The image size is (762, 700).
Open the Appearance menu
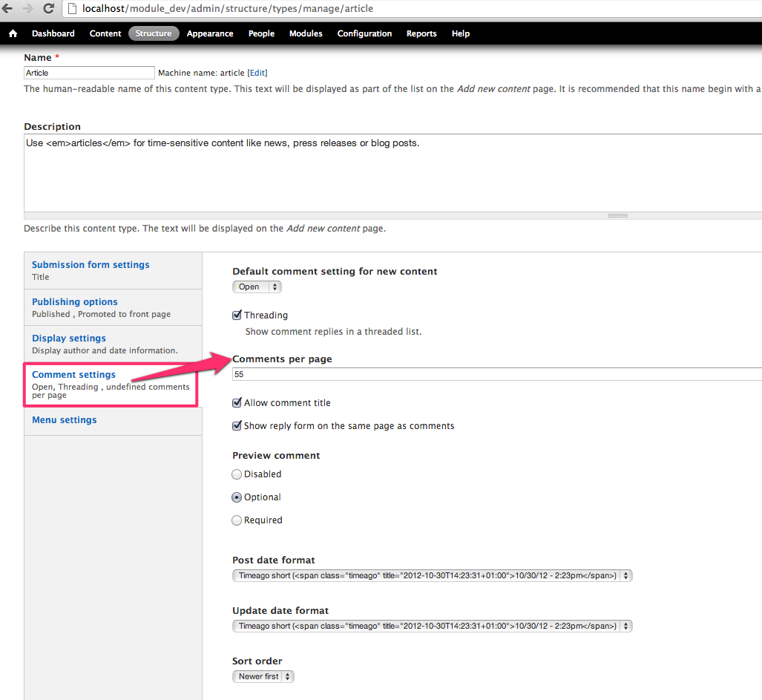[x=210, y=33]
